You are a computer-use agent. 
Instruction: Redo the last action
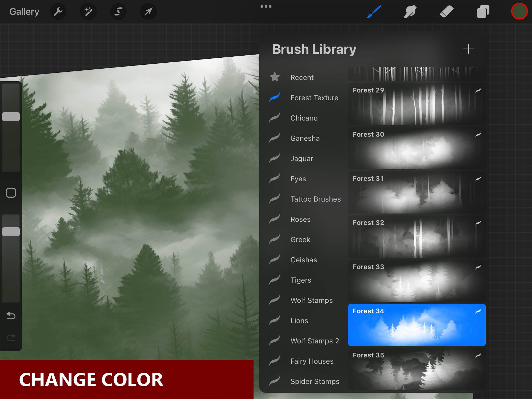[x=11, y=337]
